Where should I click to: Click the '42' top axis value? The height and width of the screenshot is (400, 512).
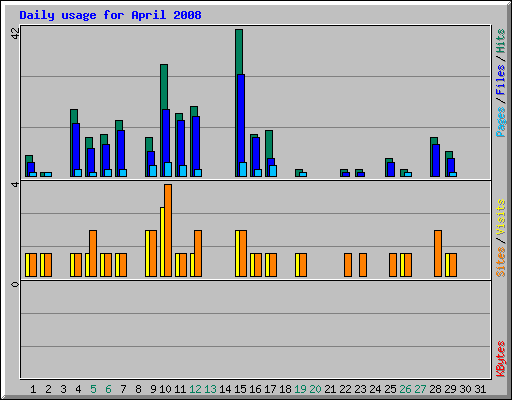[15, 33]
